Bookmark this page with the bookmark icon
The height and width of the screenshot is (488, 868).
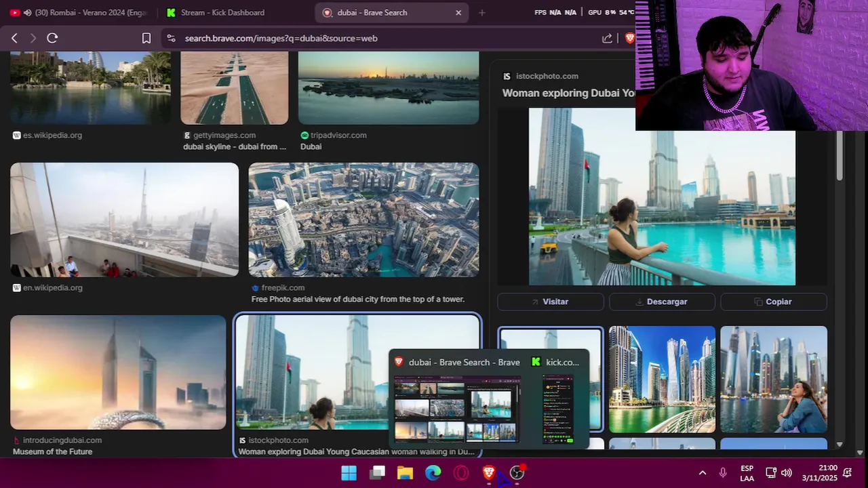146,38
